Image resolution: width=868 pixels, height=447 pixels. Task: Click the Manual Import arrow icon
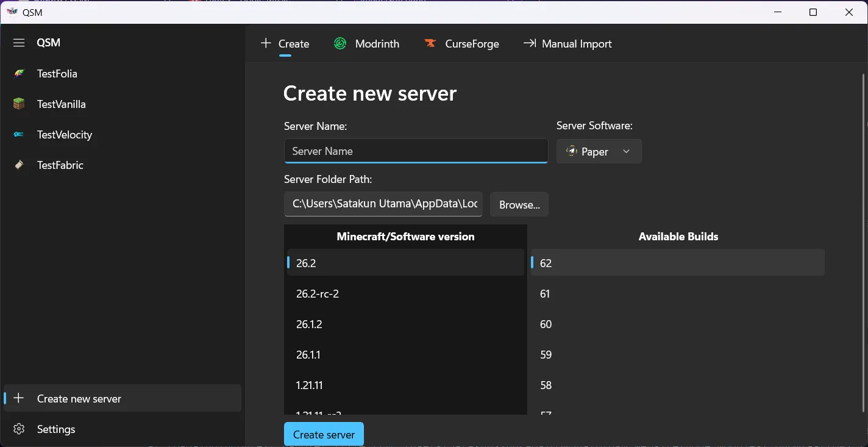click(530, 43)
